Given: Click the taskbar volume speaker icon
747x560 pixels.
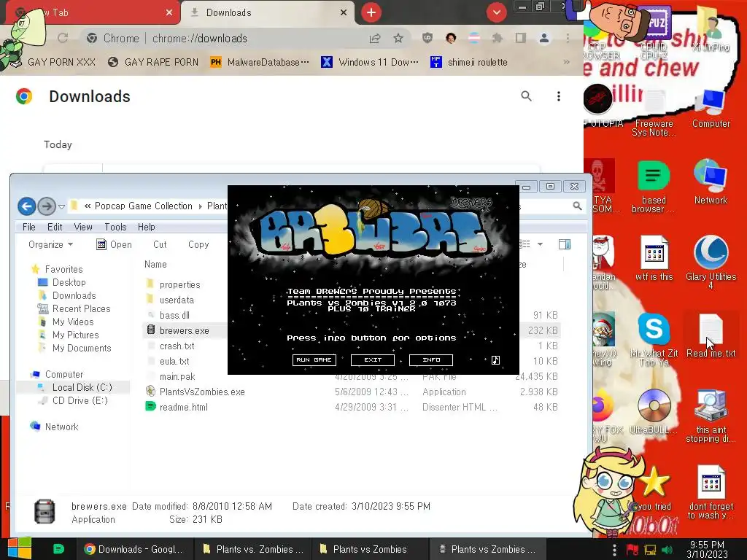Looking at the screenshot, I should [x=667, y=550].
